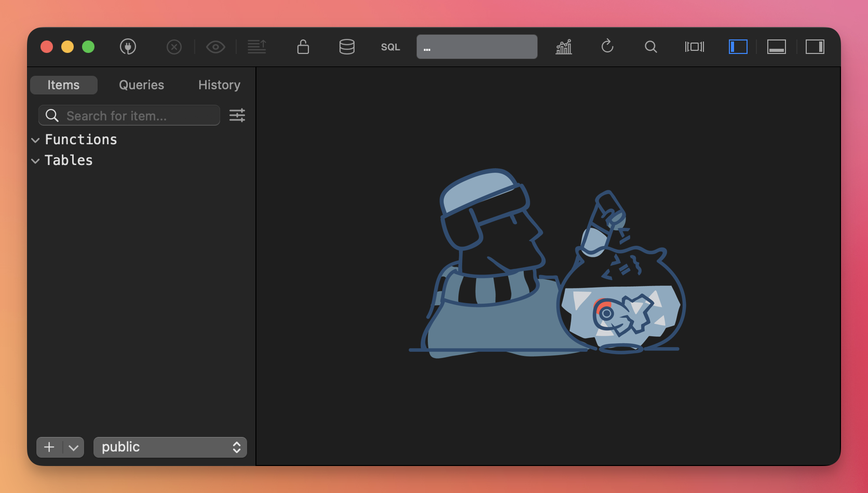This screenshot has width=868, height=493.
Task: Click the magnifier search icon in toolbar
Action: coord(650,47)
